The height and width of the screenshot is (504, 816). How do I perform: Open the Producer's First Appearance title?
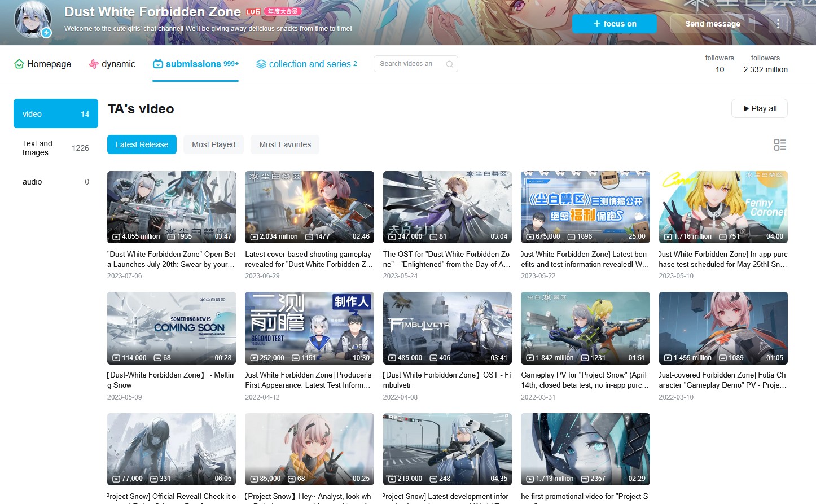pyautogui.click(x=309, y=380)
